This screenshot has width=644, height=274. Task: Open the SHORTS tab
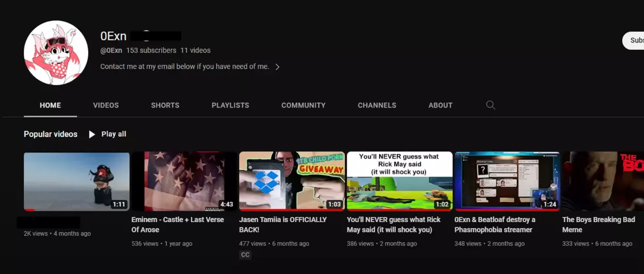pos(165,105)
